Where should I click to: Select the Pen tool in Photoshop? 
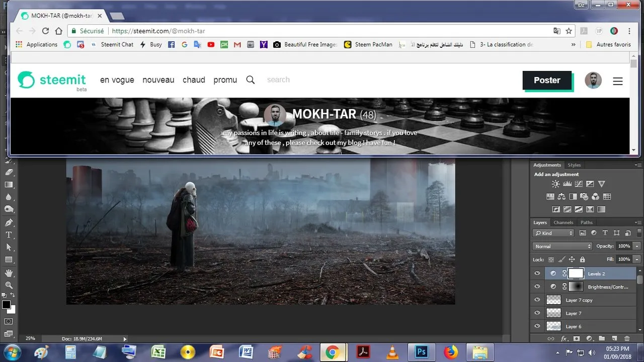(x=9, y=222)
